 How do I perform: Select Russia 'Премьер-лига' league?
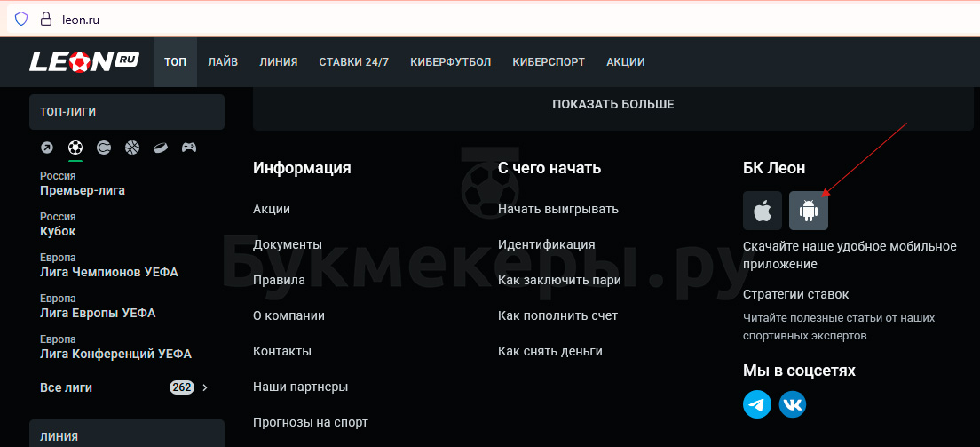pyautogui.click(x=83, y=190)
